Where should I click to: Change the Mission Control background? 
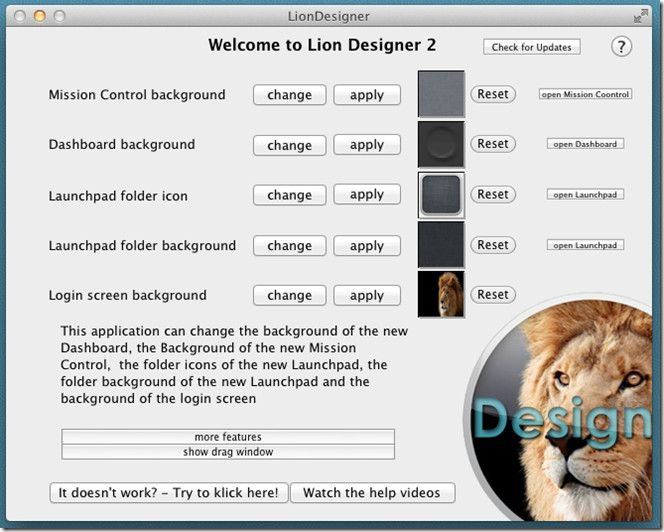coord(290,94)
